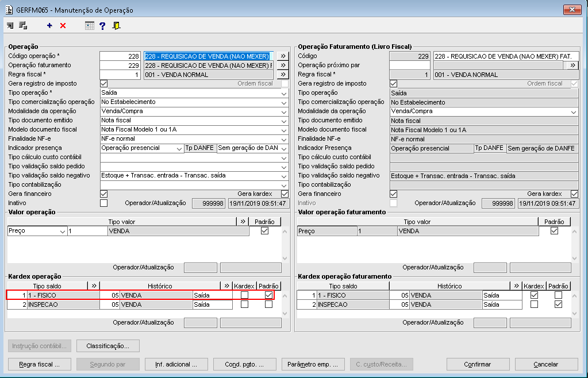588x378 pixels.
Task: Toggle the Inativo checkbox in Operação
Action: tap(104, 203)
